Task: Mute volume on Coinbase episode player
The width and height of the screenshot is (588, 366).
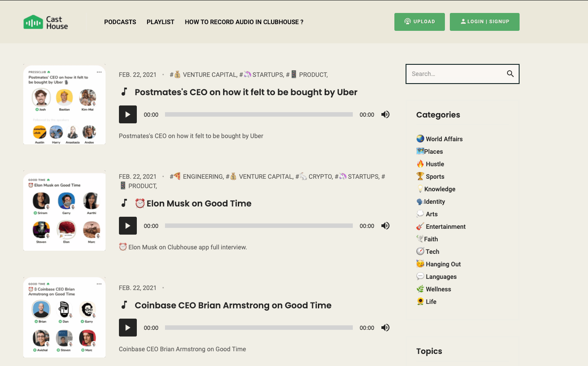Action: click(385, 328)
